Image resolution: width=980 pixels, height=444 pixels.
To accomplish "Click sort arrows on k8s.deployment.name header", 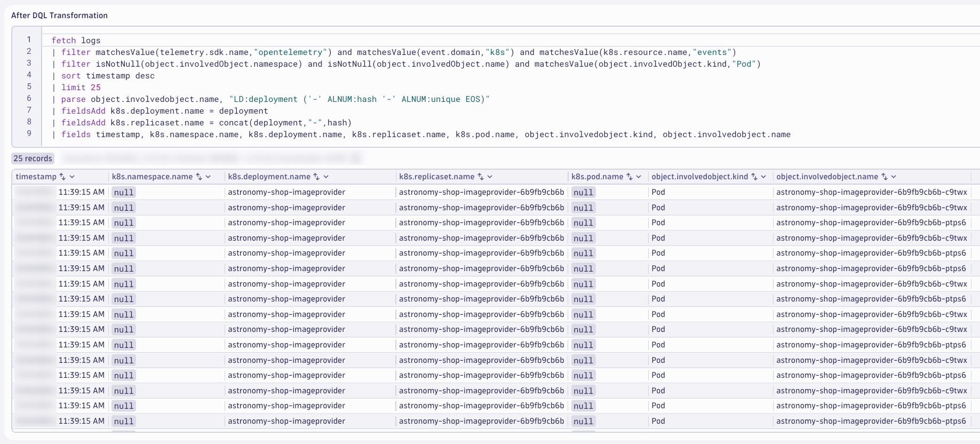I will click(316, 177).
